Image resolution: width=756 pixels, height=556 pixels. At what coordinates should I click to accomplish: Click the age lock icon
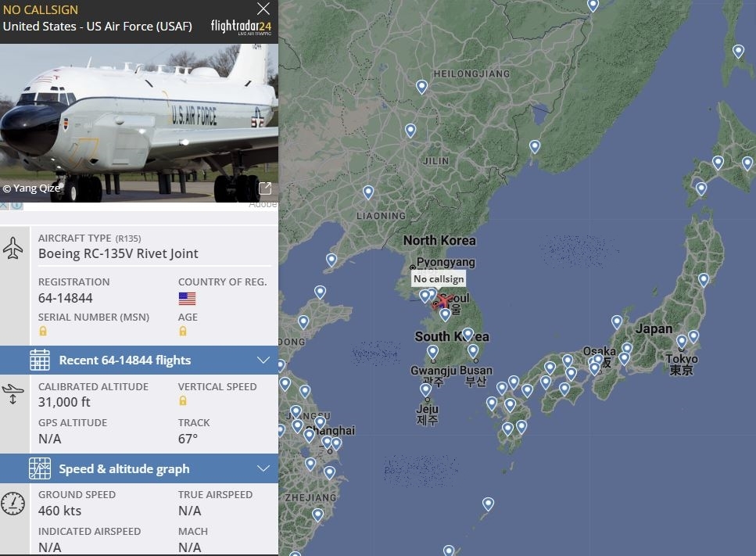pos(183,331)
